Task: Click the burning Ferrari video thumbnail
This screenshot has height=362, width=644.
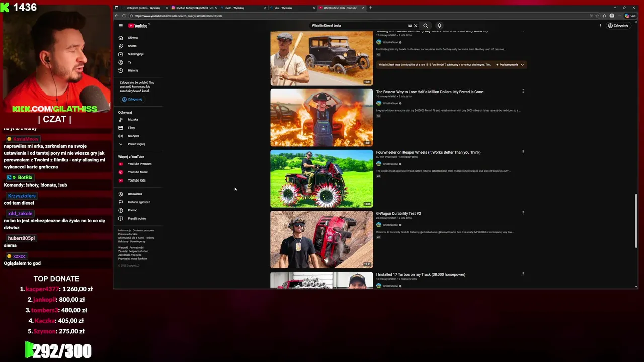Action: (321, 118)
